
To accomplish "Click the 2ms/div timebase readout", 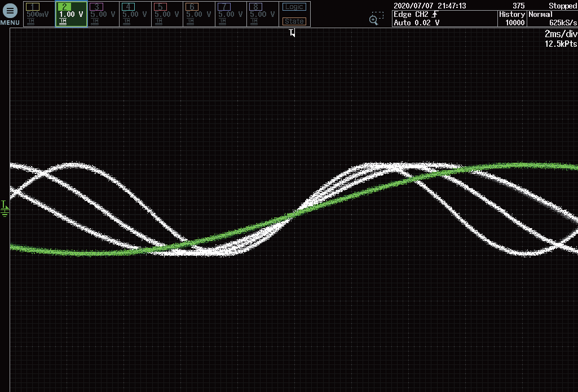I will pos(561,34).
